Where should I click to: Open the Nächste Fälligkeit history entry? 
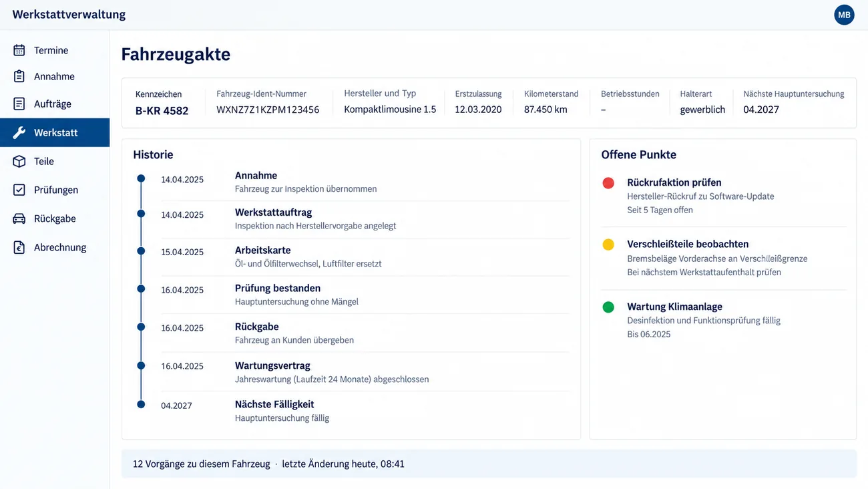pyautogui.click(x=274, y=404)
